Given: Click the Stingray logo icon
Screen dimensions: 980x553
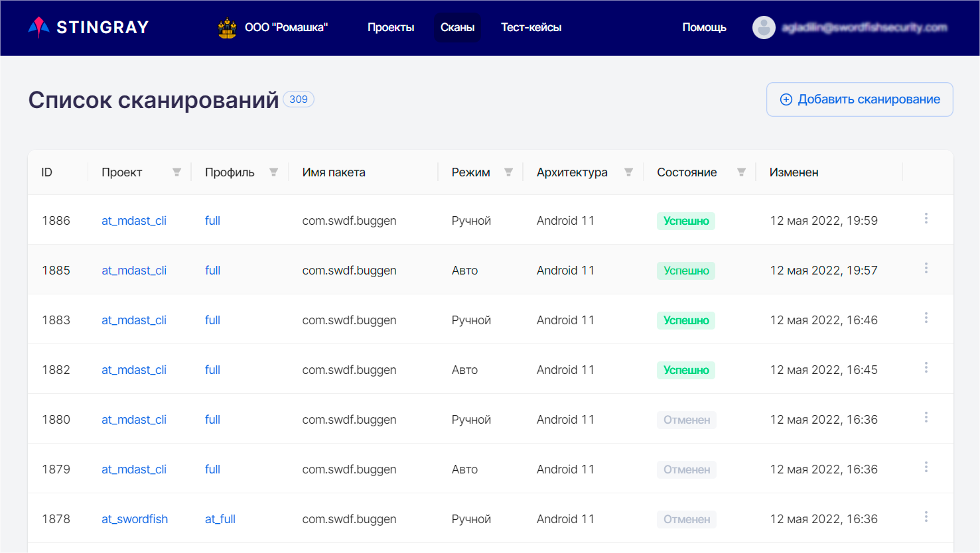Looking at the screenshot, I should [x=39, y=27].
